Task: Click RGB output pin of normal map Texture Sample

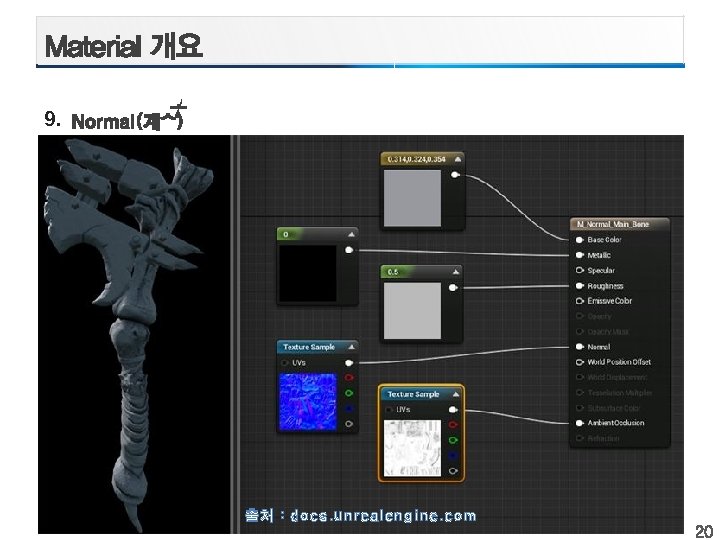Action: coord(349,363)
